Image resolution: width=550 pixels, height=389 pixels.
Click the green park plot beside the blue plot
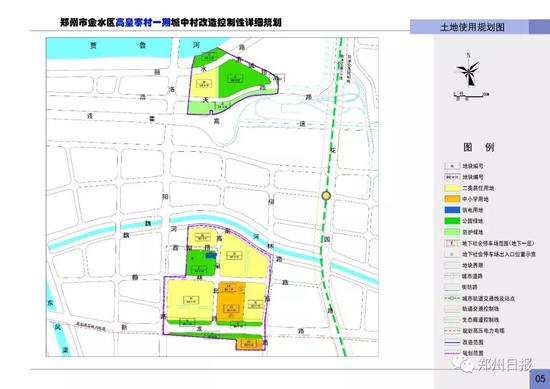coord(200,263)
